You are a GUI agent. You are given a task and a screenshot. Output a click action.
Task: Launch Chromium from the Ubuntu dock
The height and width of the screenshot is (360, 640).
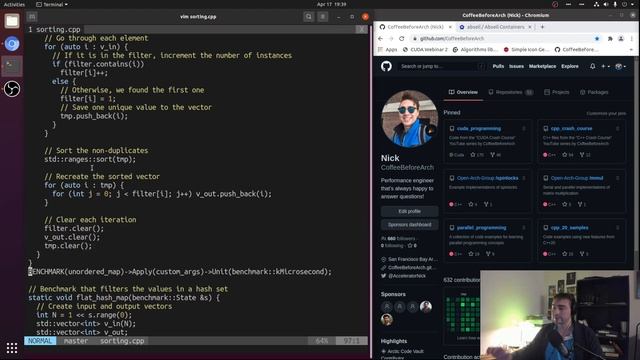click(12, 44)
